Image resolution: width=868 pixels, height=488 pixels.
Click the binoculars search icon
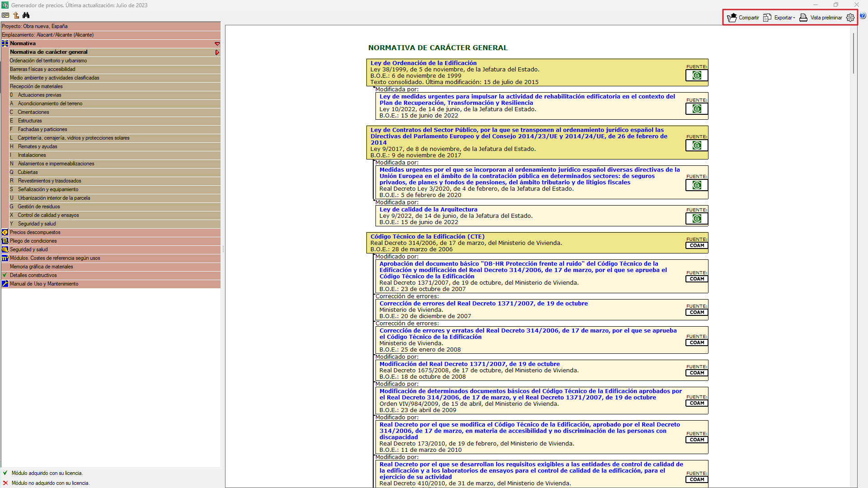26,15
